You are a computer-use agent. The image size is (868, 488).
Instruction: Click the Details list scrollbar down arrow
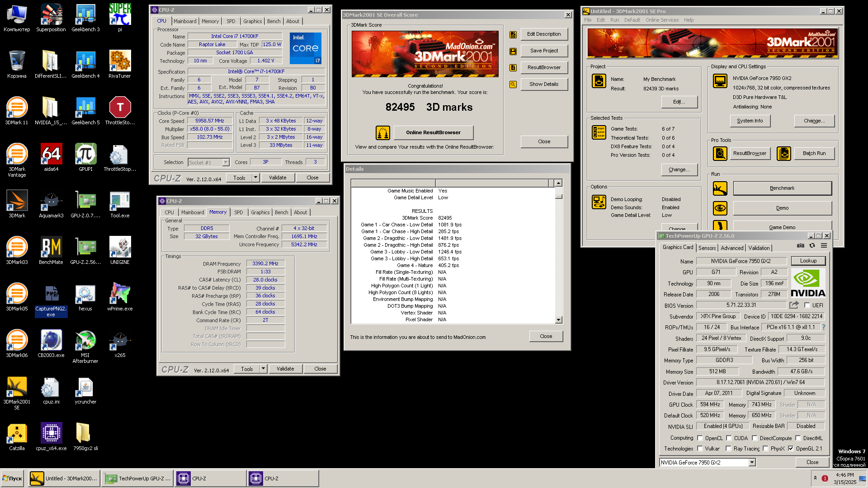click(559, 320)
